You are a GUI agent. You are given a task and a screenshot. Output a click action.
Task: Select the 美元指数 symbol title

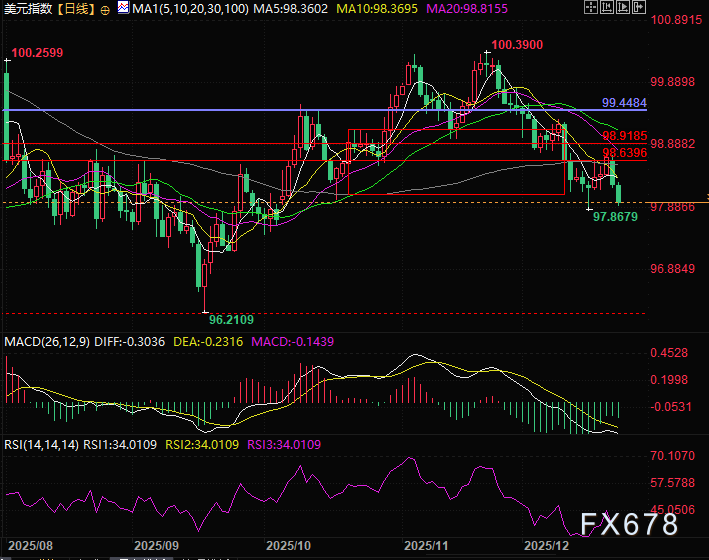27,8
